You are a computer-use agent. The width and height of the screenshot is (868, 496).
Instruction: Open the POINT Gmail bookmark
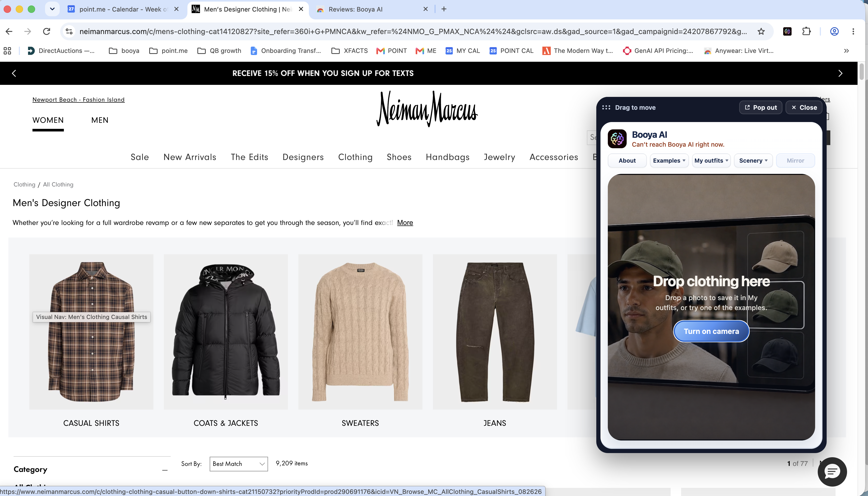[x=391, y=51]
